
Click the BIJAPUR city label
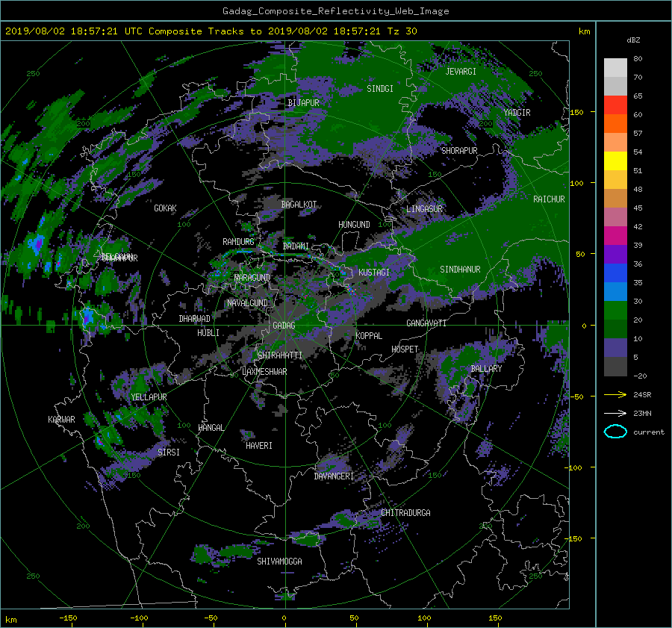pyautogui.click(x=303, y=103)
